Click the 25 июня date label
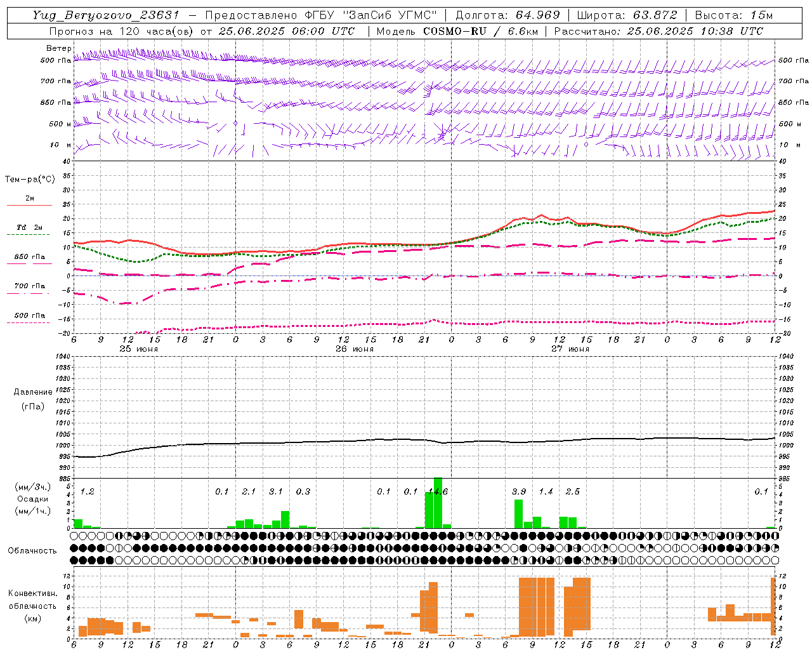Screen dimensions: 812x650 click(x=139, y=348)
